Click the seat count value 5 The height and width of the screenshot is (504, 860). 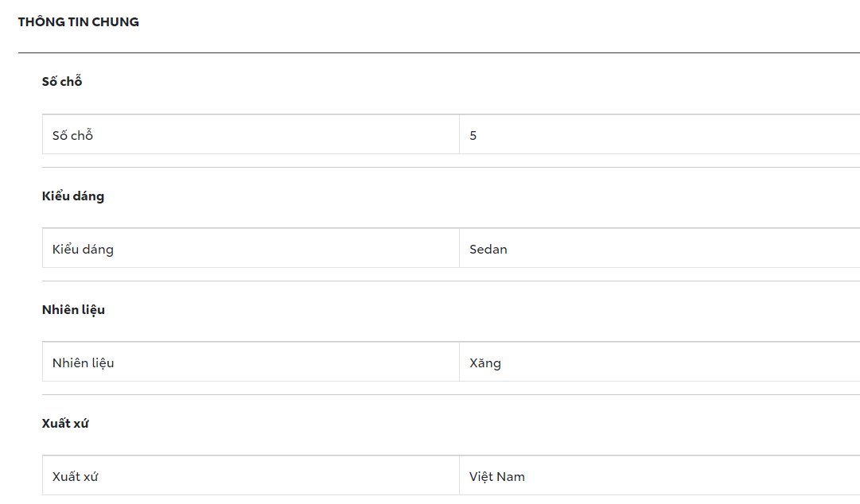pos(473,136)
